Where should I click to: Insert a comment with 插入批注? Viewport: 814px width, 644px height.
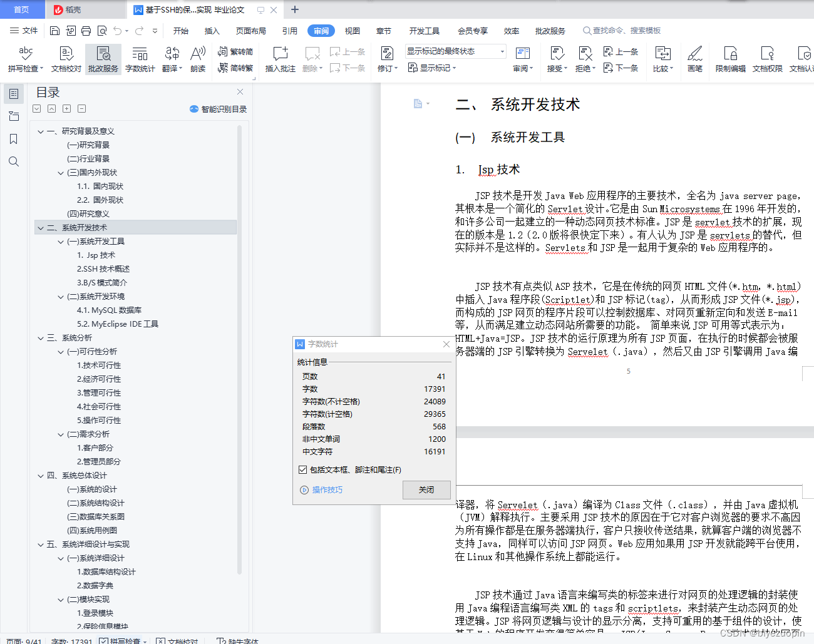[279, 59]
